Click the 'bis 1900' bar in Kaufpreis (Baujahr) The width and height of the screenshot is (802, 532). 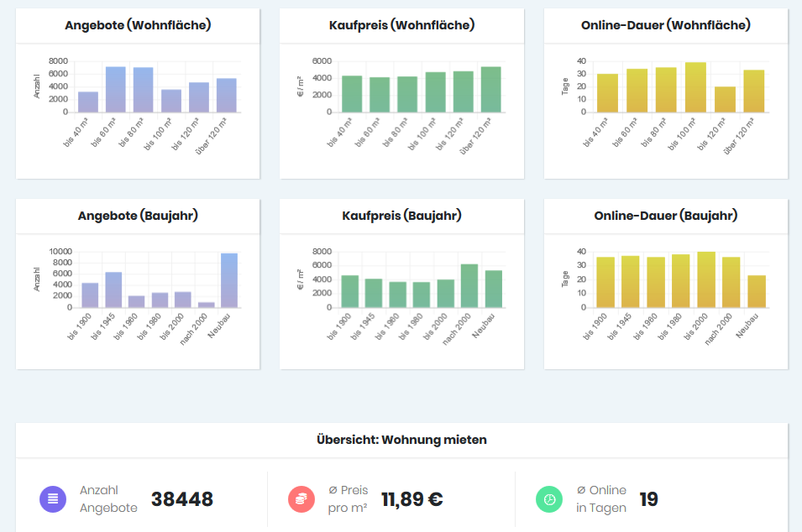coord(350,291)
